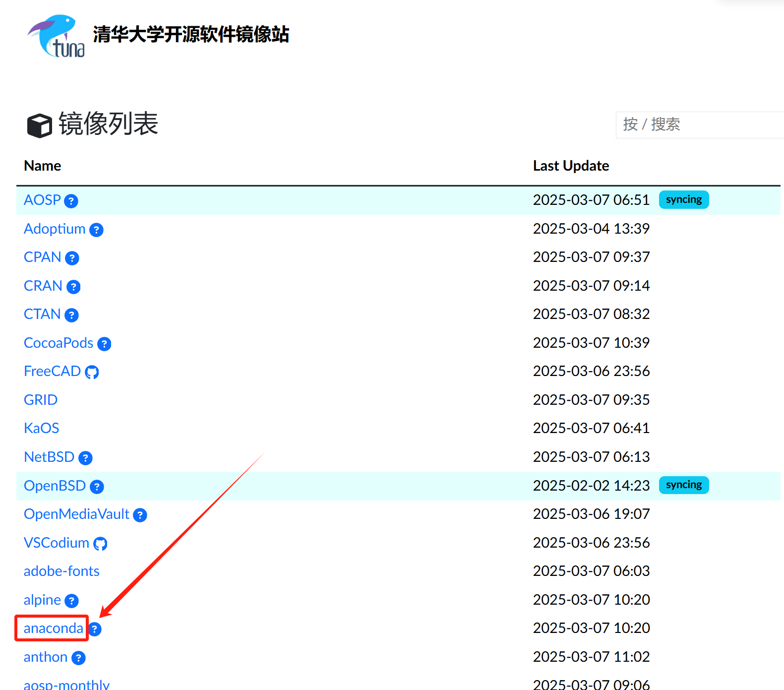
Task: Select the alpine date 2025-03-07 10:20
Action: [591, 600]
